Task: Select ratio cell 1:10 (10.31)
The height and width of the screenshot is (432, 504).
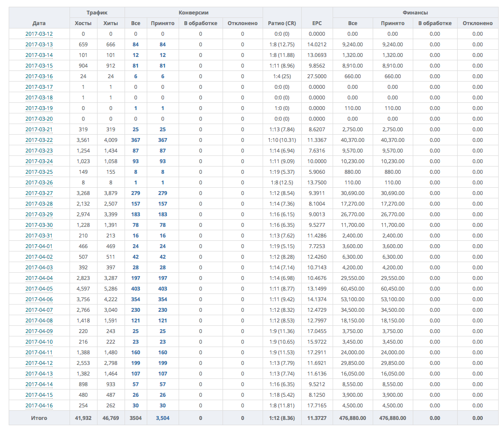Action: pyautogui.click(x=282, y=140)
